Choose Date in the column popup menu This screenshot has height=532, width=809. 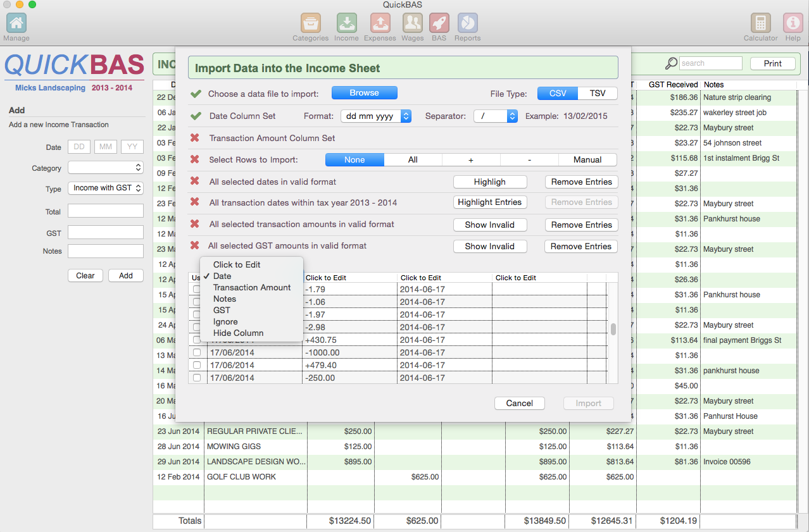pos(252,276)
